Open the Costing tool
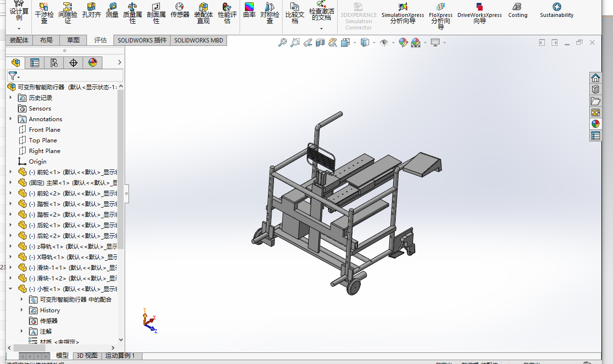Viewport: 613px width, 364px height. click(x=517, y=11)
